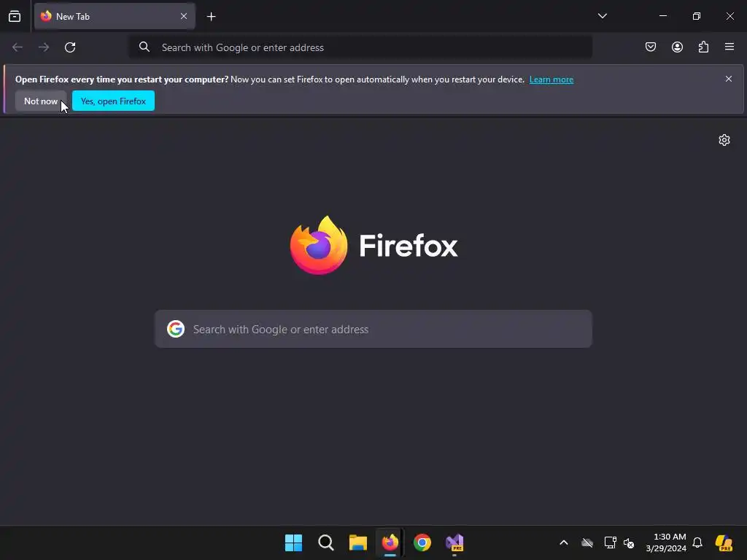This screenshot has height=560, width=747.
Task: Focus the top address bar field
Action: pos(360,47)
